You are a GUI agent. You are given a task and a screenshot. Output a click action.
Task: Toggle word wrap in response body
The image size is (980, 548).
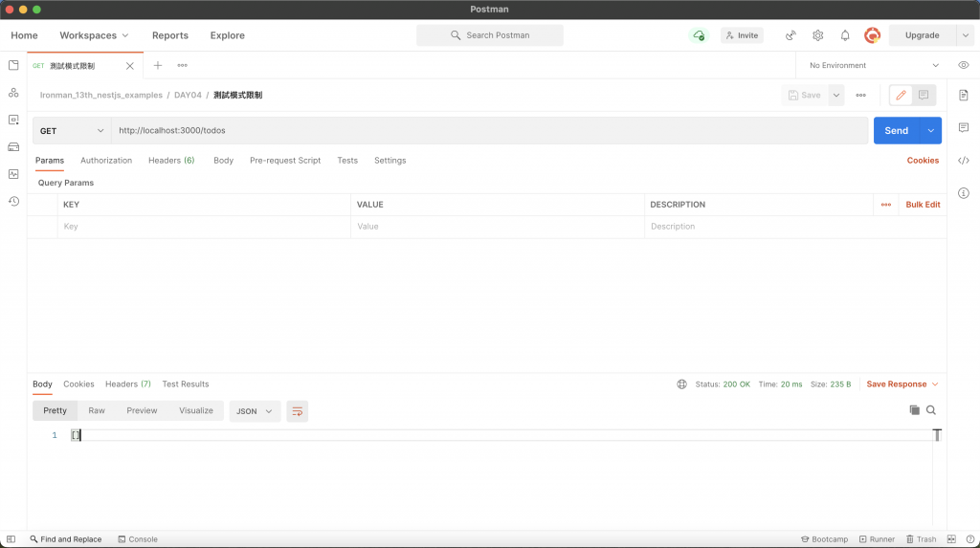click(297, 411)
